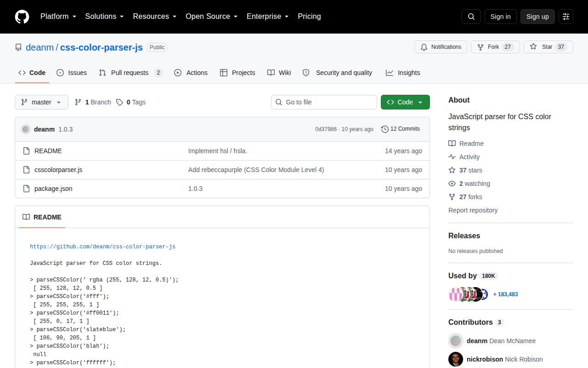View the 1 Branch link
The image size is (588, 368).
click(x=93, y=102)
